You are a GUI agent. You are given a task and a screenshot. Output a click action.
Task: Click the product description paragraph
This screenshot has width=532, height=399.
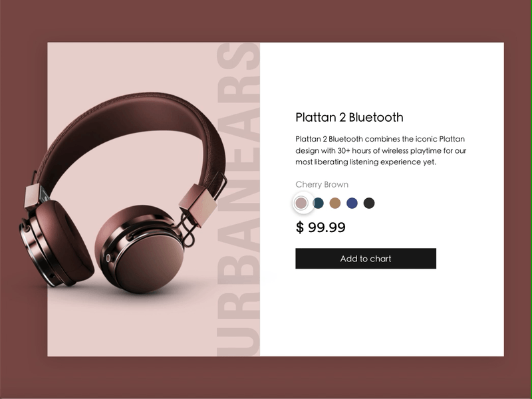click(x=380, y=150)
